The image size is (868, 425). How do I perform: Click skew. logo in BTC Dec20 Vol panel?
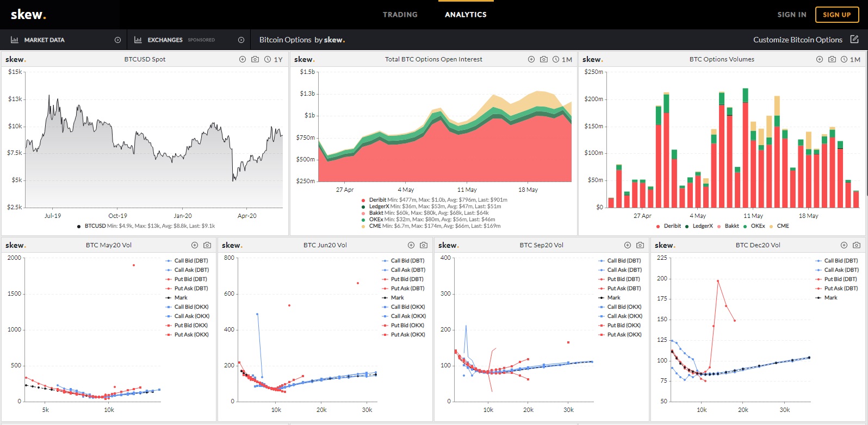click(x=665, y=245)
